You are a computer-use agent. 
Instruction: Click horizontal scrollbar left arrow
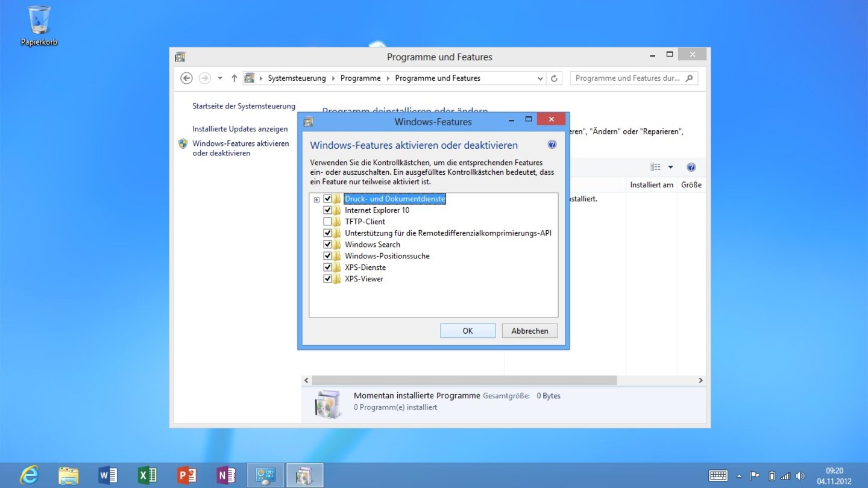coord(306,381)
